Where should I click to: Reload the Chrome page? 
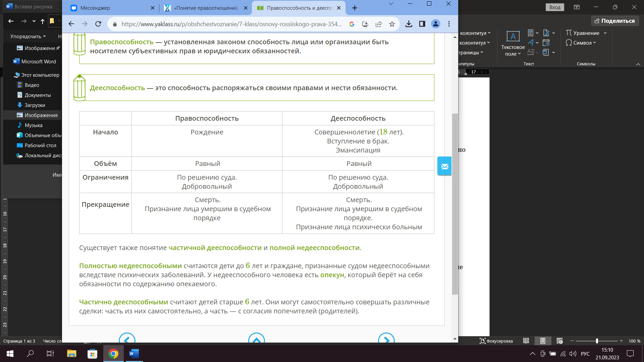[98, 24]
